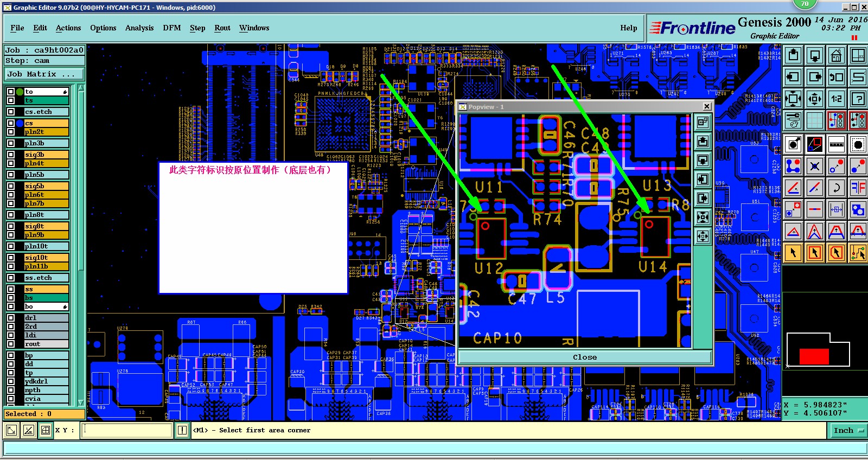Screen dimensions: 868x460
Task: Click the Popview pan down icon
Action: point(703,161)
